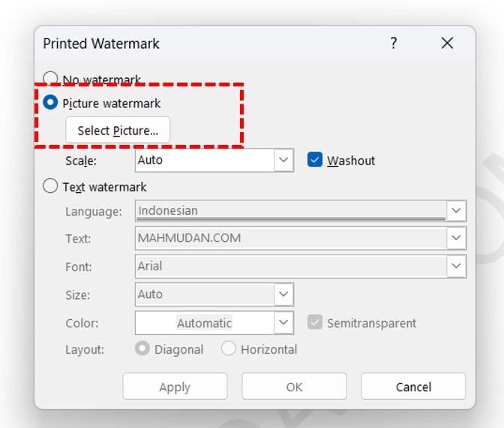Screen dimensions: 504x428
Task: Open the Size dropdown arrow
Action: click(283, 294)
